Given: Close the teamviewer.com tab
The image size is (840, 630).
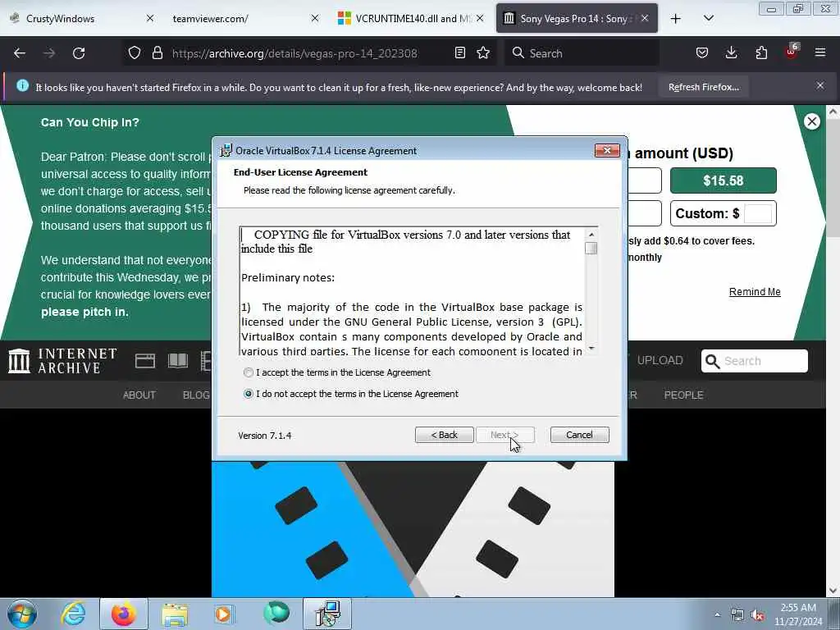Looking at the screenshot, I should (315, 19).
